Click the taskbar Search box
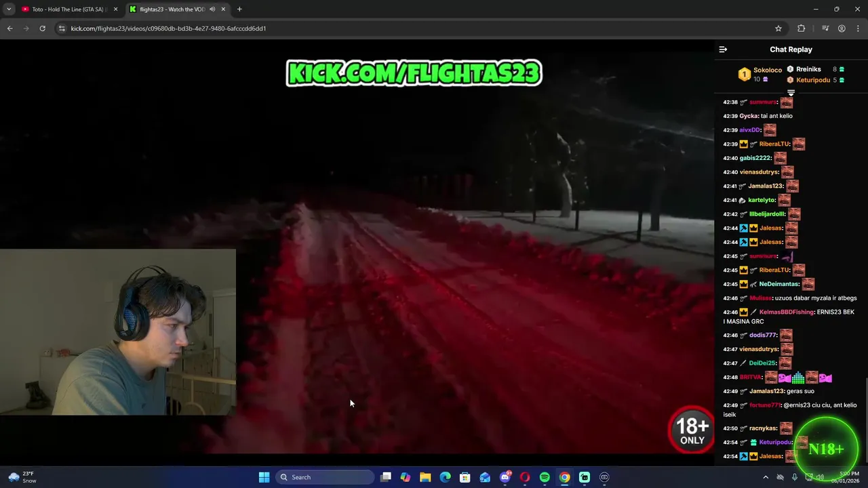The width and height of the screenshot is (868, 488). point(325,477)
